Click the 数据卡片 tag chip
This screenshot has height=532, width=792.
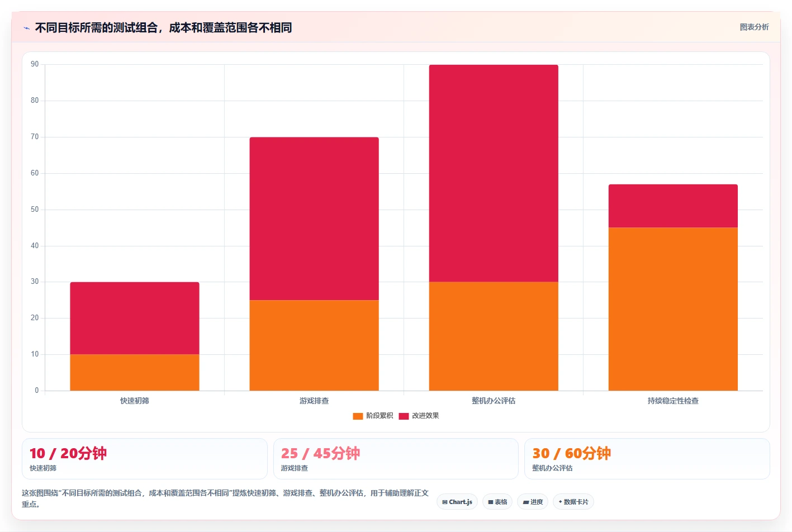point(573,502)
